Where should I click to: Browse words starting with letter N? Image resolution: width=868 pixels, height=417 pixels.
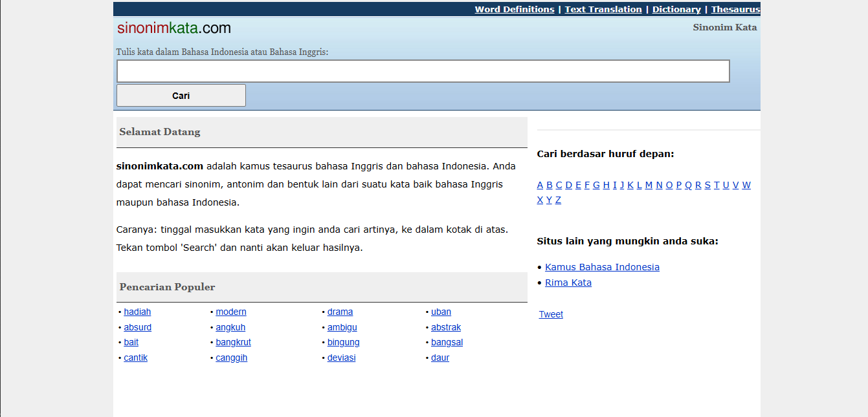pyautogui.click(x=659, y=185)
